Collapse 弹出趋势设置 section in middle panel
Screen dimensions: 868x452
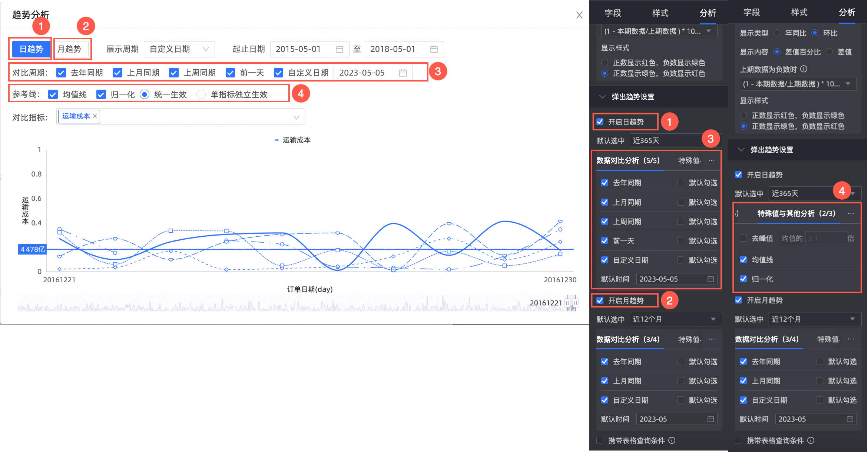(x=603, y=97)
